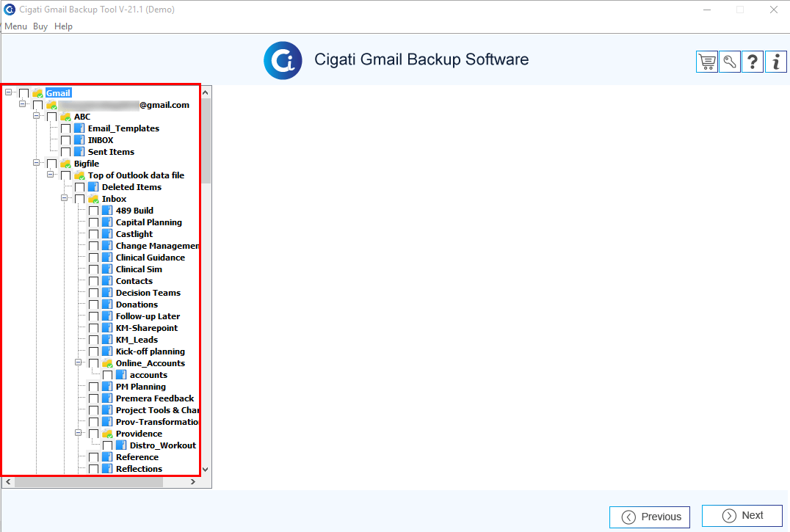Viewport: 790px width, 532px height.
Task: Select the Kick-off planning folder label
Action: point(150,351)
